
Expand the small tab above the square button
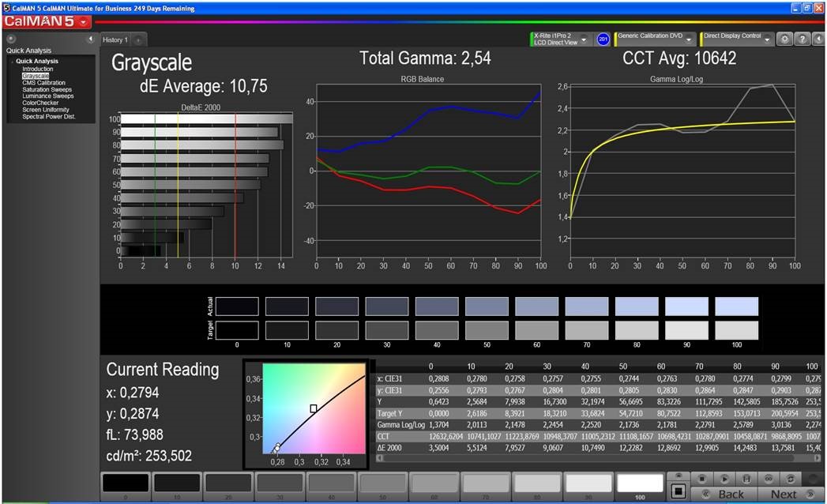tap(679, 476)
